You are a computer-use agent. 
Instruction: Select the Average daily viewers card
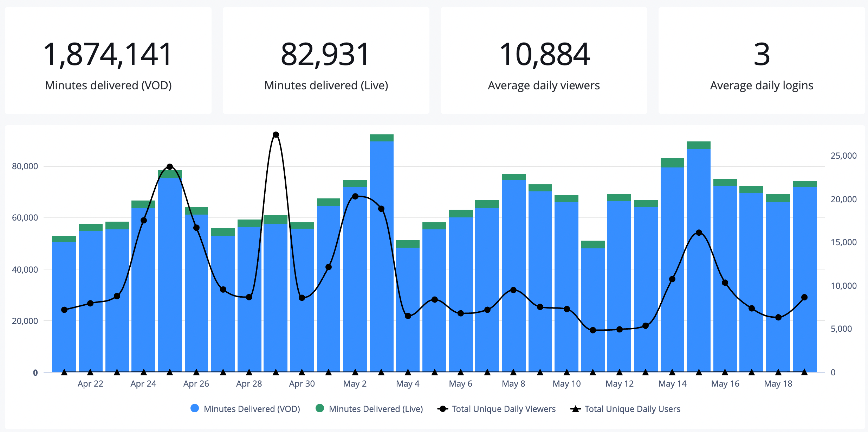[x=544, y=61]
